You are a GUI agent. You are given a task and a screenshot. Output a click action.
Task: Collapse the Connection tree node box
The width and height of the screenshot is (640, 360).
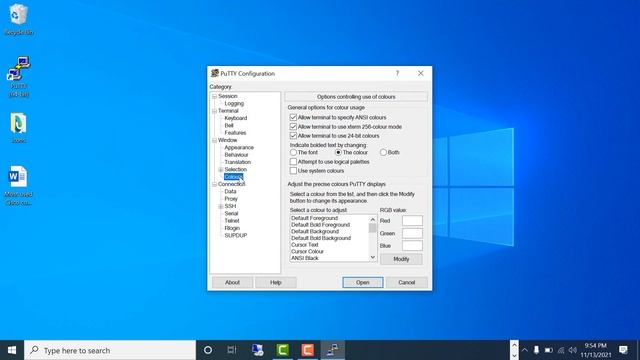(214, 184)
